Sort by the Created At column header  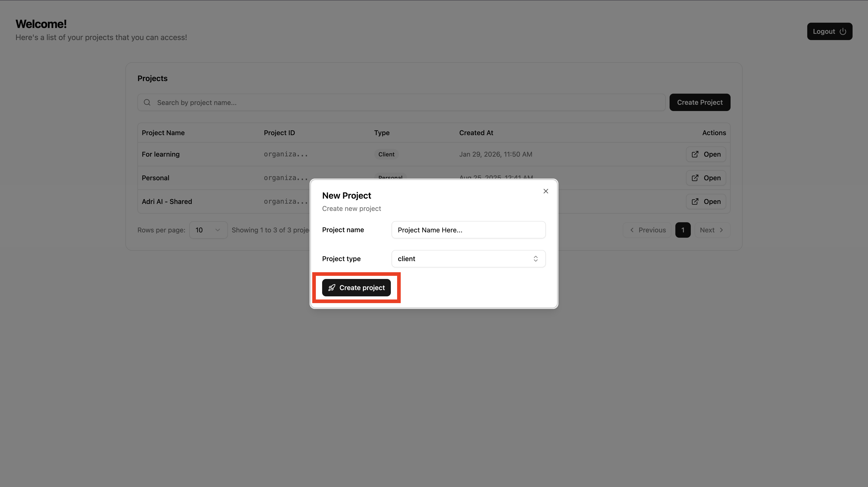[476, 132]
